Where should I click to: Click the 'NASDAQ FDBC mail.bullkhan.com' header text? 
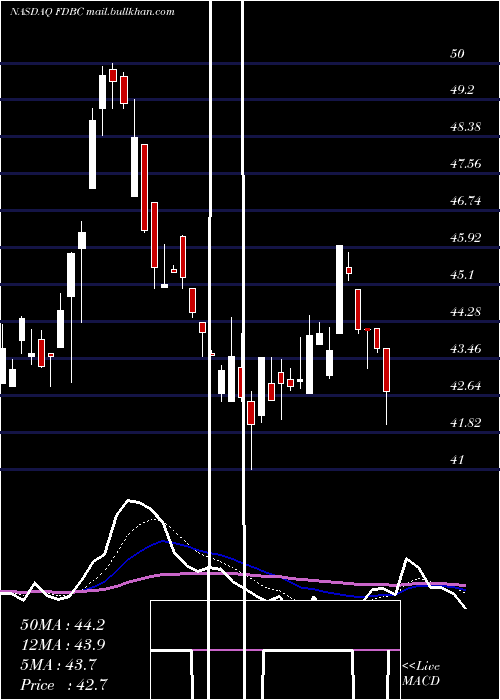pos(92,12)
